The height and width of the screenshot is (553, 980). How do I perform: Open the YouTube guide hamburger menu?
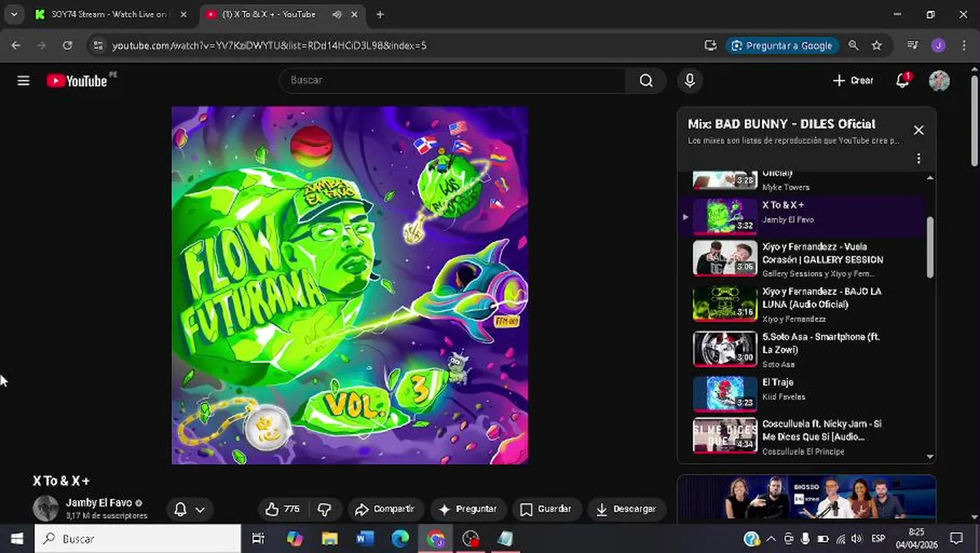pos(23,81)
